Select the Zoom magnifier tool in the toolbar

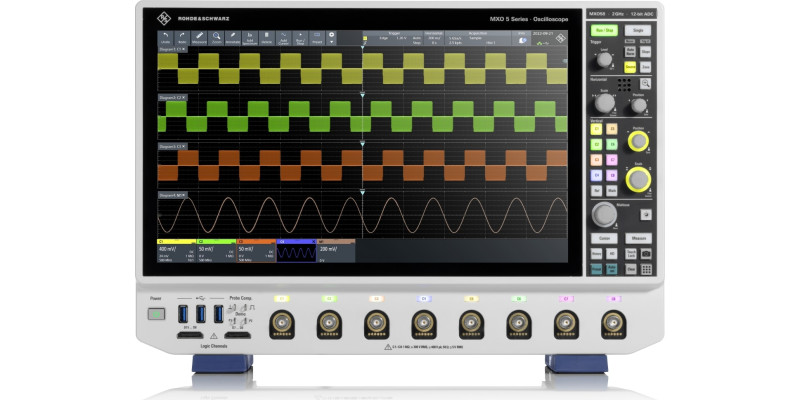click(x=216, y=37)
